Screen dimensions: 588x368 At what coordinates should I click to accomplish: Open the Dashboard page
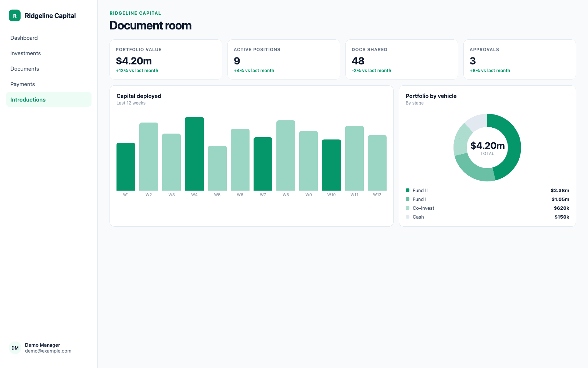[x=49, y=38]
